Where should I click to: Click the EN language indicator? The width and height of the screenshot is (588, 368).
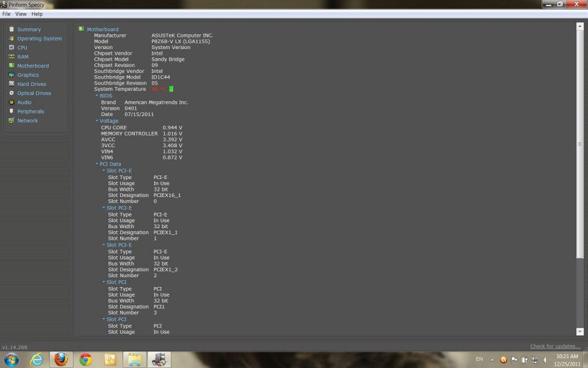coord(479,359)
